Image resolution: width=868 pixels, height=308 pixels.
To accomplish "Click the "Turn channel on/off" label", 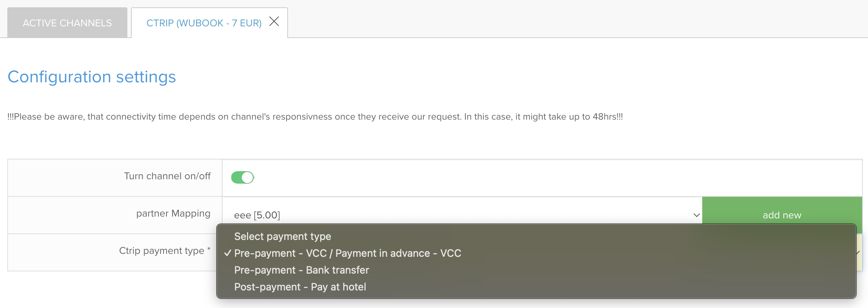I will pyautogui.click(x=167, y=176).
